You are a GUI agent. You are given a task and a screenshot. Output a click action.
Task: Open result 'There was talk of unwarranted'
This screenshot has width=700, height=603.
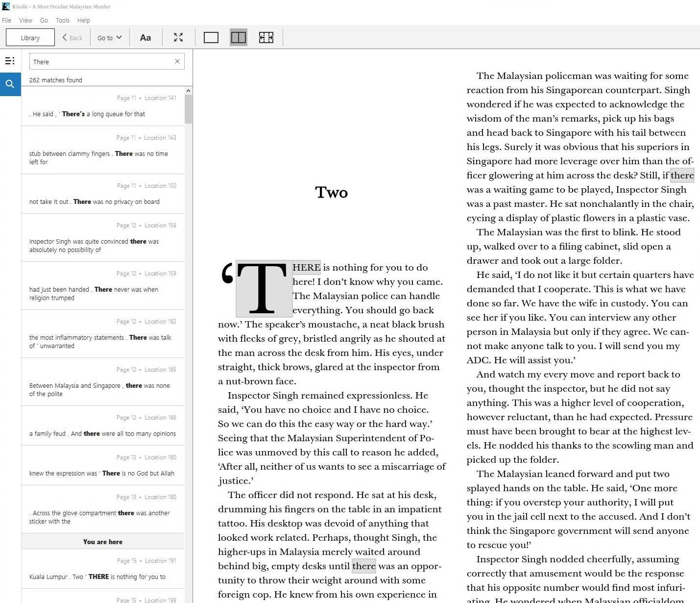(x=103, y=333)
